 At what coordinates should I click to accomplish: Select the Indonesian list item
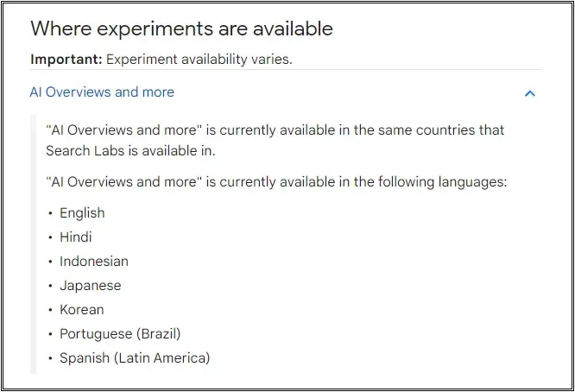coord(94,261)
